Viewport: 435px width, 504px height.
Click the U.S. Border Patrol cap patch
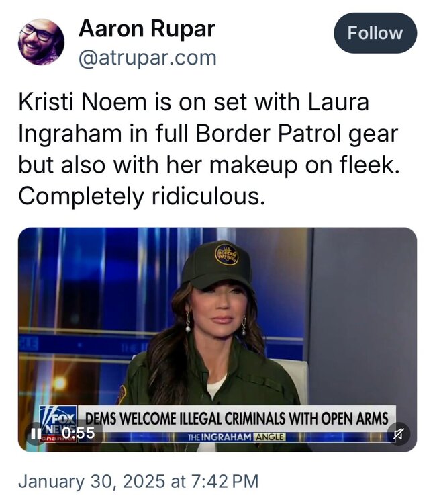point(227,254)
